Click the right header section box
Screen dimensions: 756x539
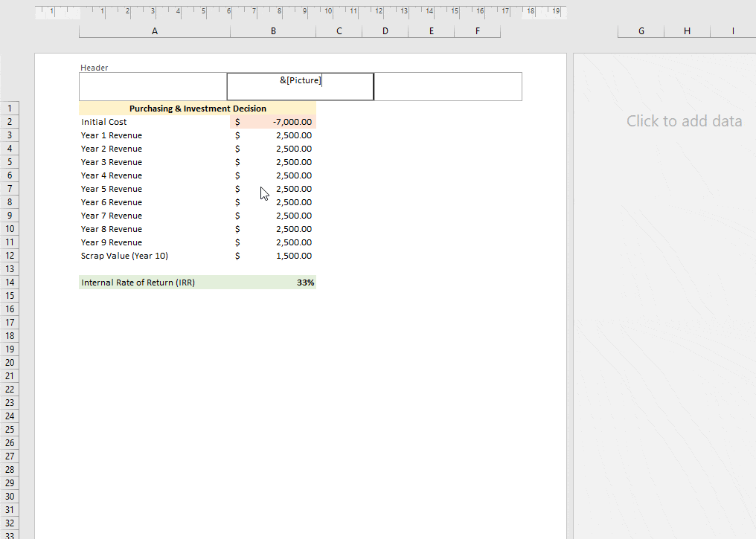pyautogui.click(x=447, y=86)
